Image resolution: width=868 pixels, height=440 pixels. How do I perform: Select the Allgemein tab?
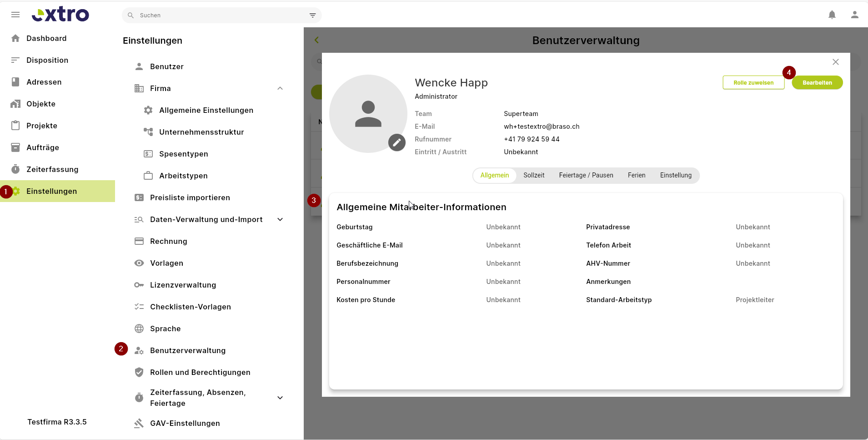[495, 175]
